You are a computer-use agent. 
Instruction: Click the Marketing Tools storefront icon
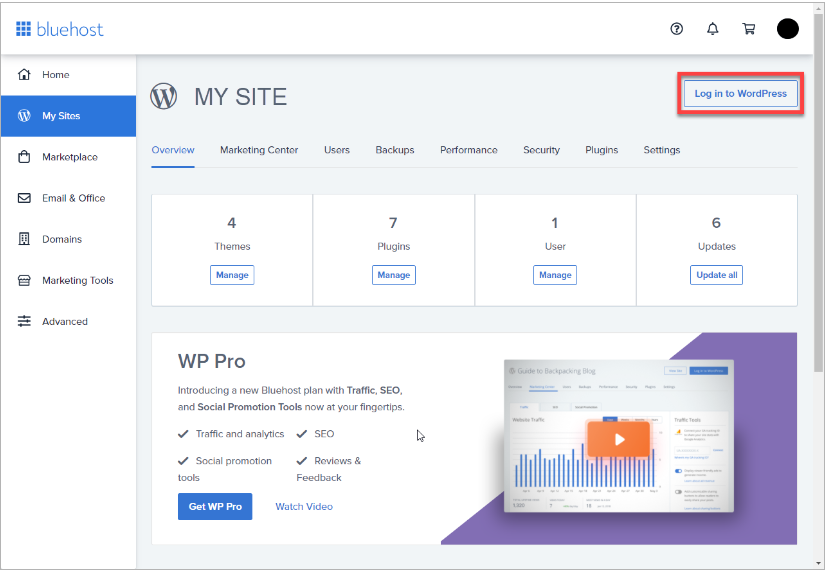[24, 280]
